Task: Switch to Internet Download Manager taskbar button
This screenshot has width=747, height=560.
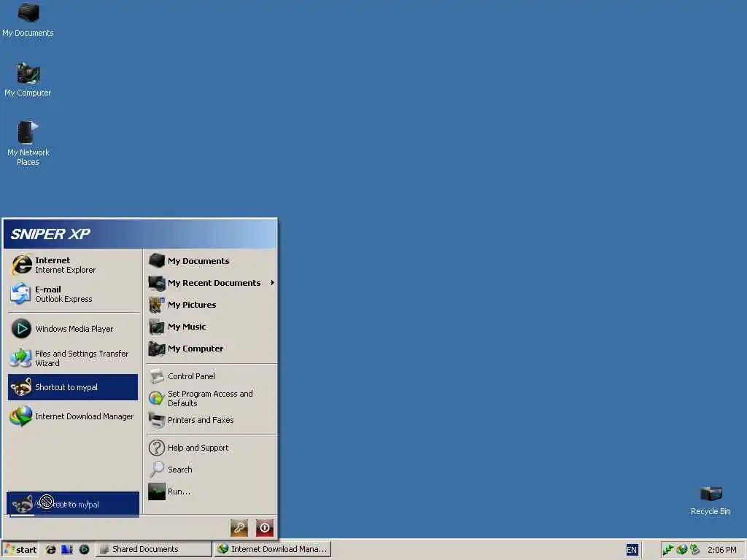Action: 272,550
